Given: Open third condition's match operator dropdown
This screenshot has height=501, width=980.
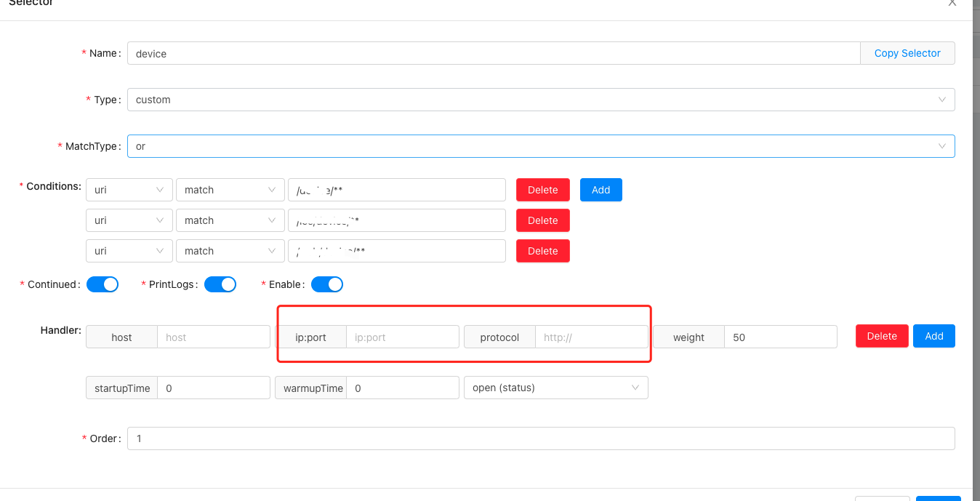Looking at the screenshot, I should click(x=230, y=251).
